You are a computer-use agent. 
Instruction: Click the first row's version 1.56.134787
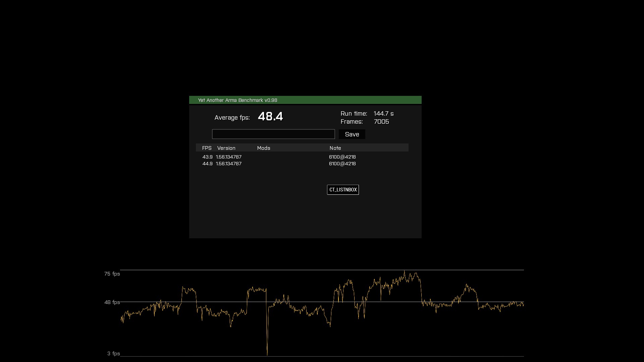pyautogui.click(x=229, y=157)
